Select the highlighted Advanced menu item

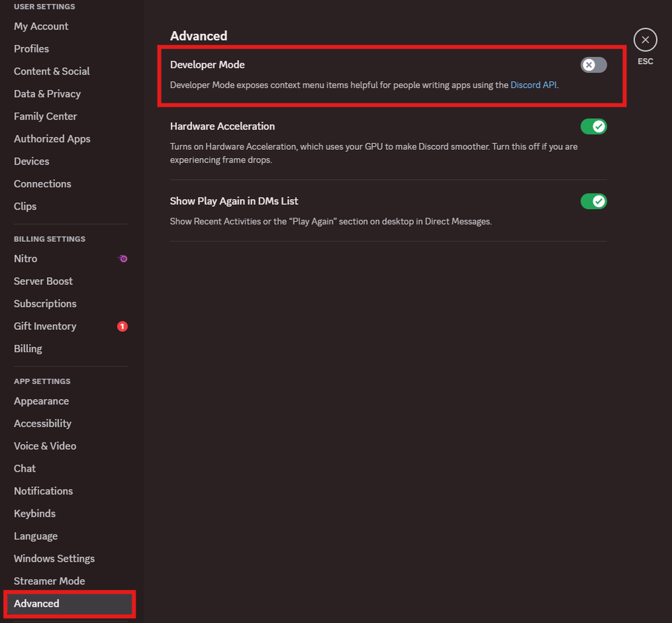(70, 604)
